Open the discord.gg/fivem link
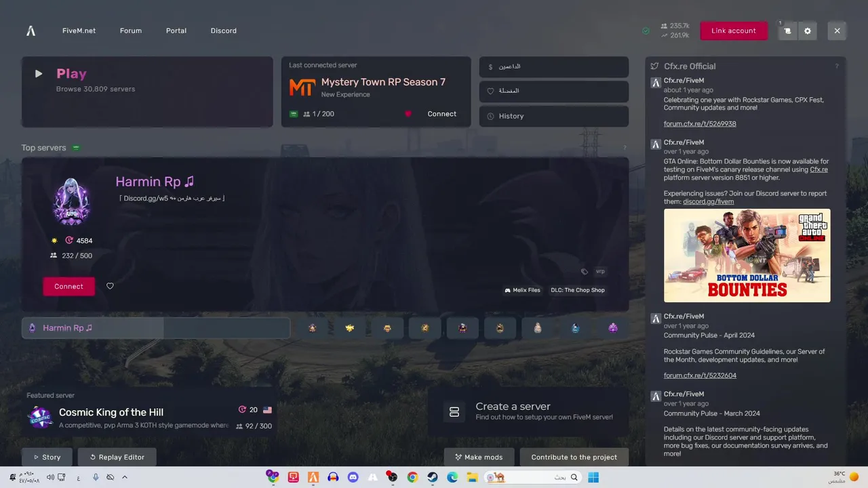This screenshot has height=488, width=868. point(709,201)
